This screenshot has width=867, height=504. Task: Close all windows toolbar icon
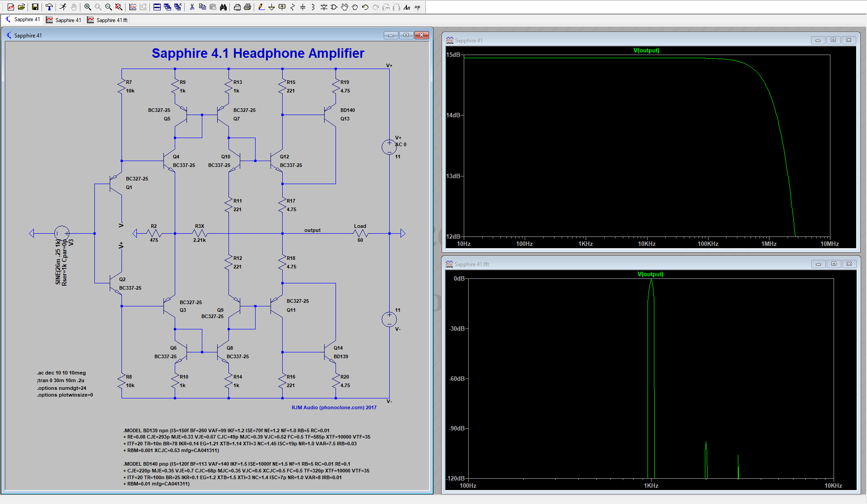(x=178, y=7)
